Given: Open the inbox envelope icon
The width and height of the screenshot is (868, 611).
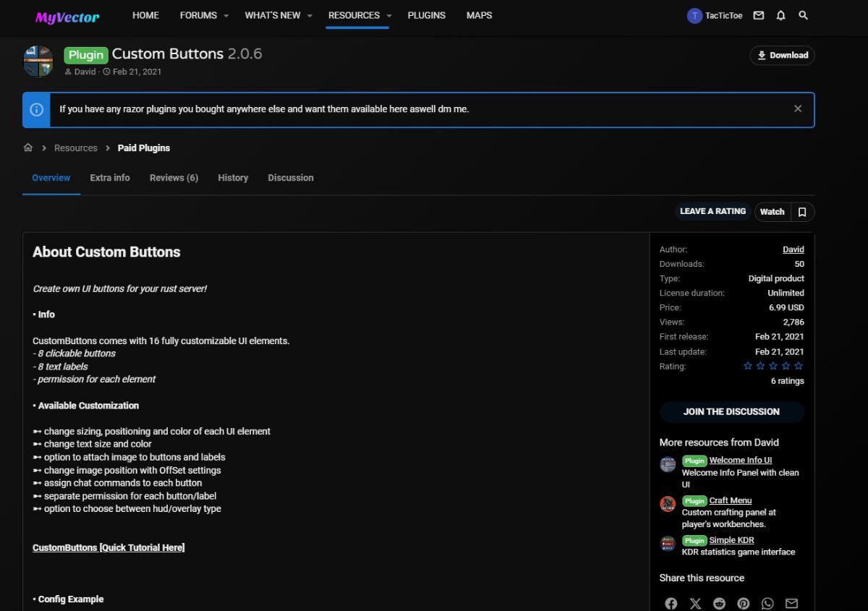Looking at the screenshot, I should click(x=758, y=15).
